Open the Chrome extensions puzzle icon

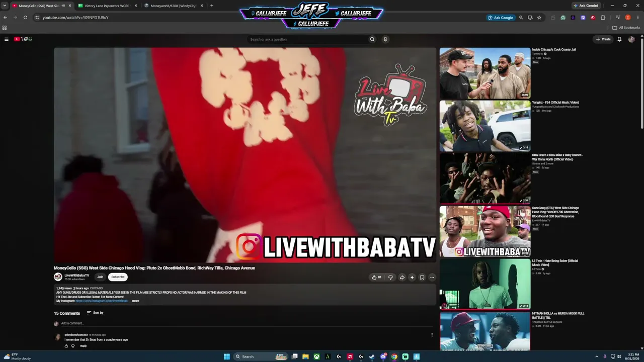[603, 18]
